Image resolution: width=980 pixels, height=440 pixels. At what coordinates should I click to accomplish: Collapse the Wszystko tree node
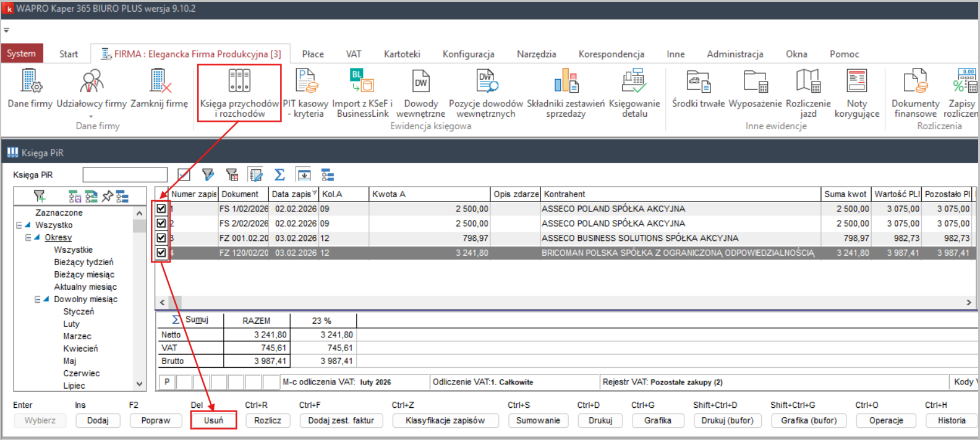(x=19, y=225)
